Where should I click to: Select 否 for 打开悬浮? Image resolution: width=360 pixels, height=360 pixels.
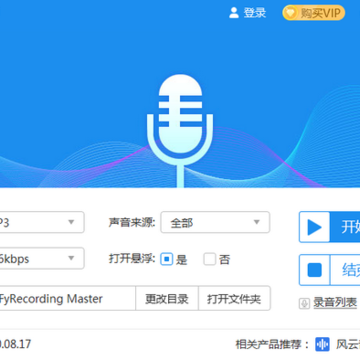[x=210, y=259]
